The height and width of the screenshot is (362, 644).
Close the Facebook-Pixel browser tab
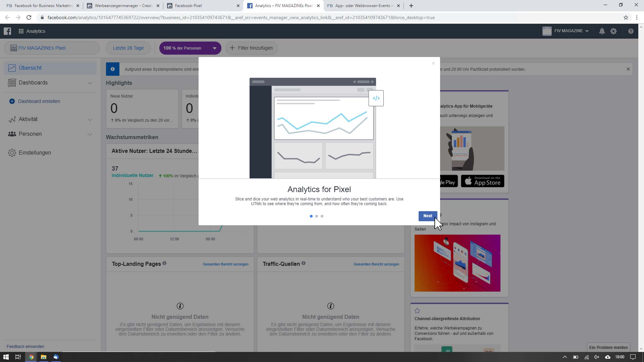pyautogui.click(x=238, y=6)
